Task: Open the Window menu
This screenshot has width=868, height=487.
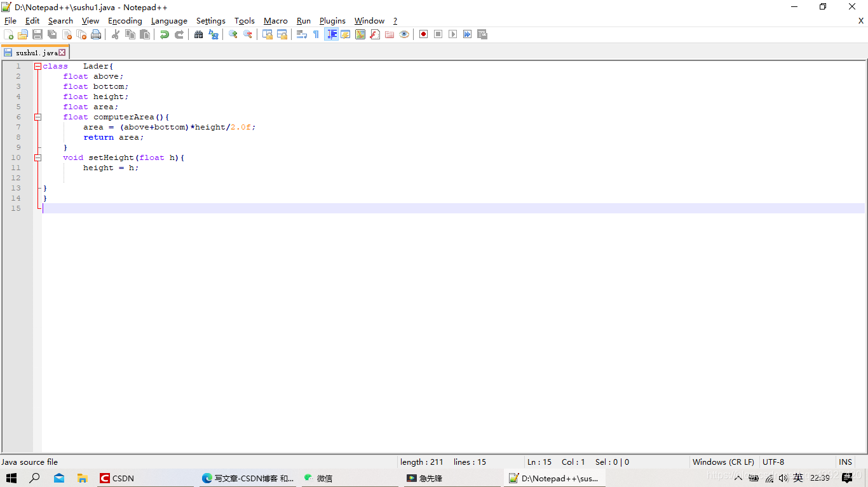Action: click(369, 21)
